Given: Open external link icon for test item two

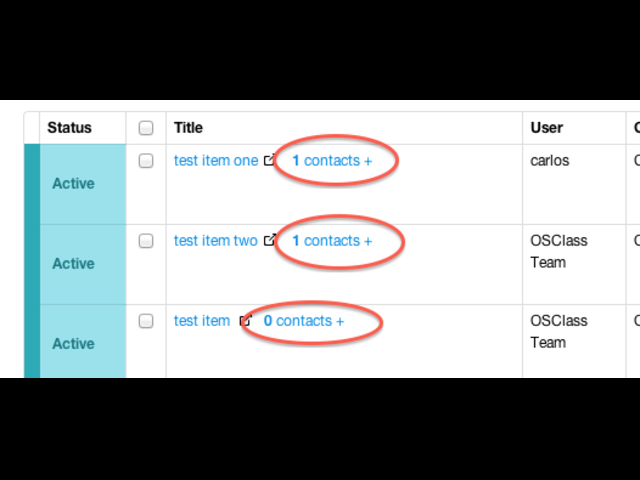Looking at the screenshot, I should [269, 240].
